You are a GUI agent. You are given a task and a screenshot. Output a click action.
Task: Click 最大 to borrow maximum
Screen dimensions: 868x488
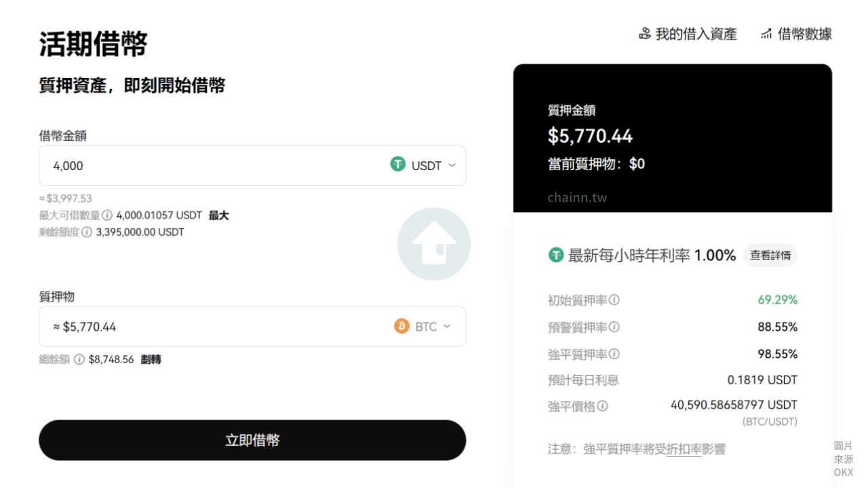click(x=218, y=216)
